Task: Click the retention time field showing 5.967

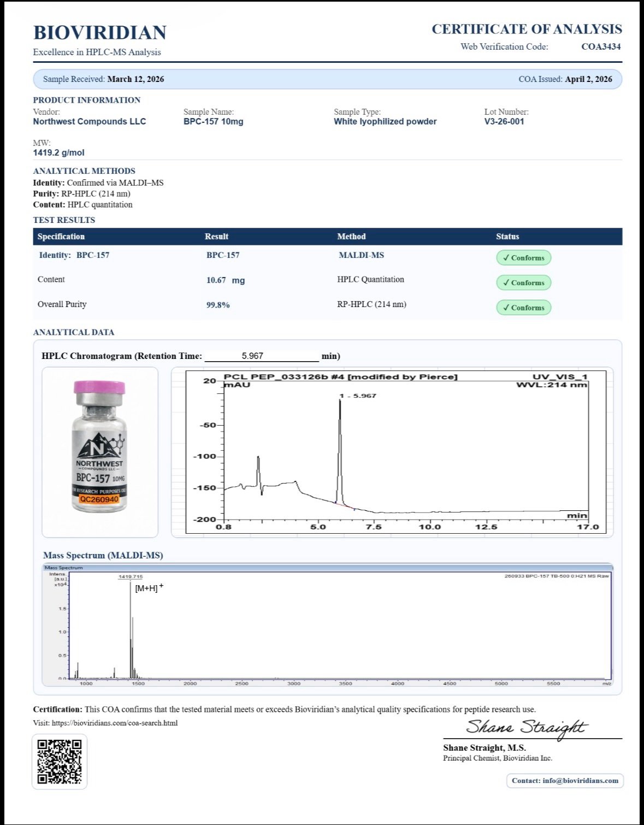Action: (261, 356)
